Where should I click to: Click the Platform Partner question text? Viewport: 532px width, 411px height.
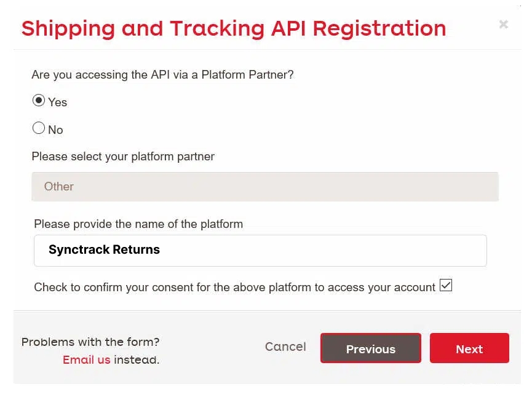pyautogui.click(x=162, y=75)
